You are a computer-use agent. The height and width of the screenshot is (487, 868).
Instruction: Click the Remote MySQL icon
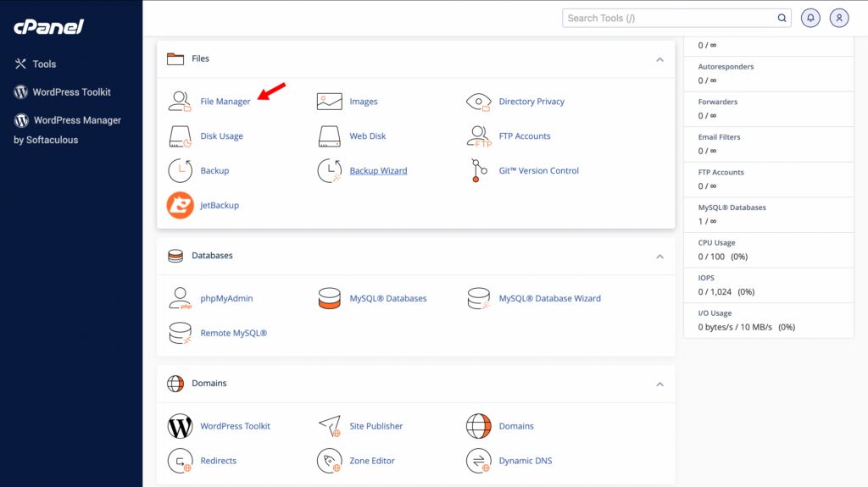[180, 333]
